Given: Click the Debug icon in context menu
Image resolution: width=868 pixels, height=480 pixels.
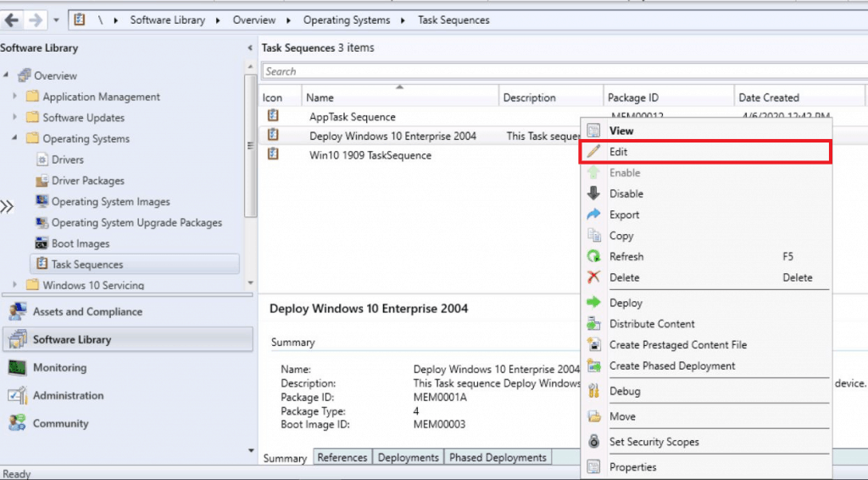Looking at the screenshot, I should (593, 391).
